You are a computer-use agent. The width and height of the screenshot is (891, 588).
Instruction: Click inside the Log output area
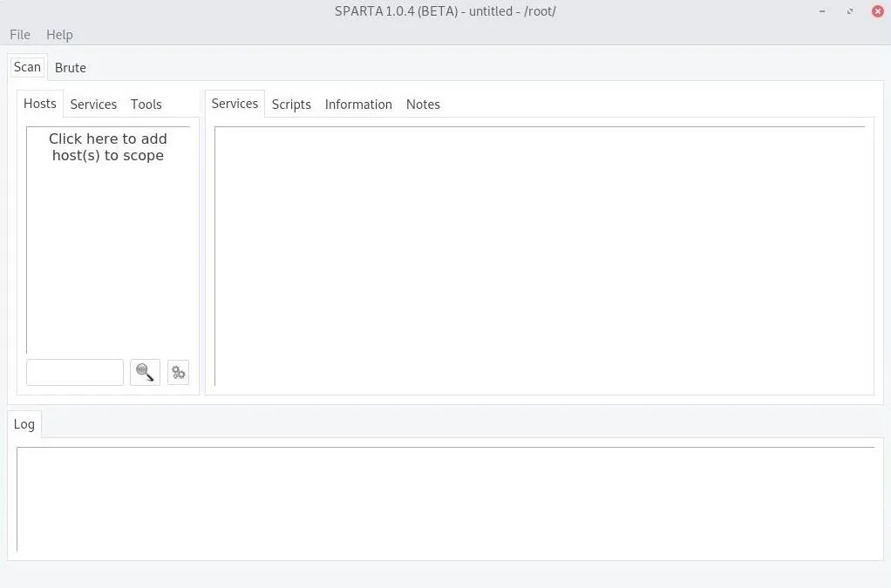(445, 499)
